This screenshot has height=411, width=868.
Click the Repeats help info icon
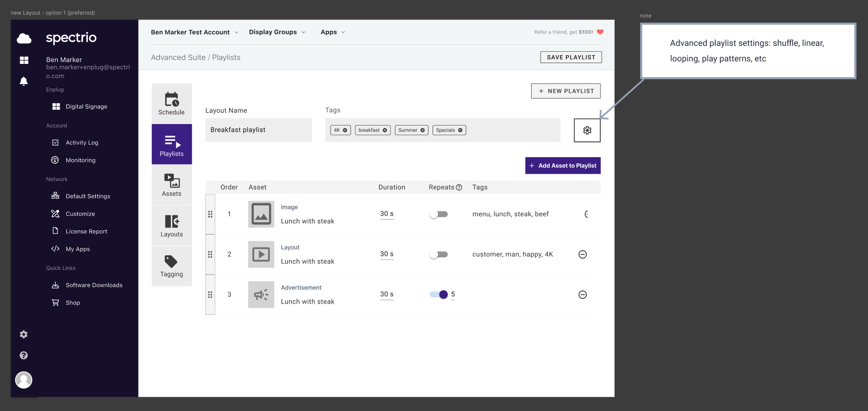point(459,187)
